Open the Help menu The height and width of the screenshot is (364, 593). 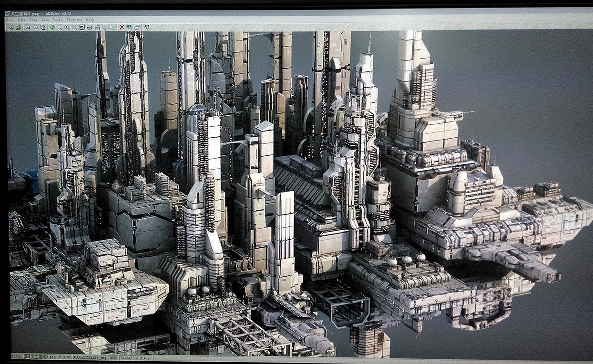tap(90, 20)
